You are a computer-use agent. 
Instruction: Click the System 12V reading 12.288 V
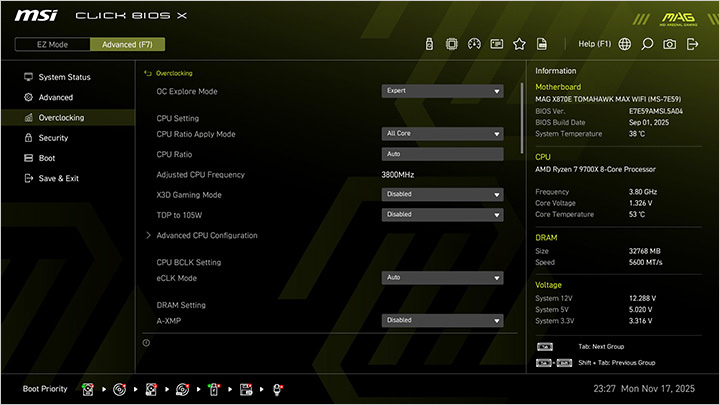642,298
